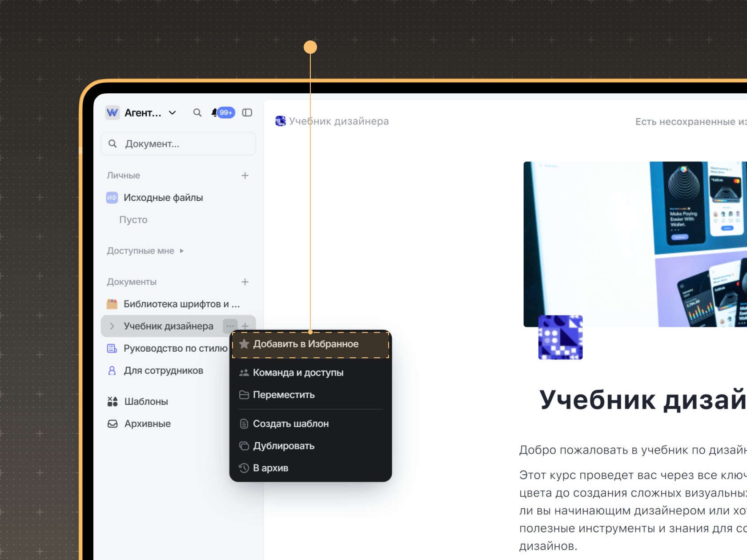Expand Учебник дизайнера tree item
Image resolution: width=747 pixels, height=560 pixels.
tap(112, 326)
